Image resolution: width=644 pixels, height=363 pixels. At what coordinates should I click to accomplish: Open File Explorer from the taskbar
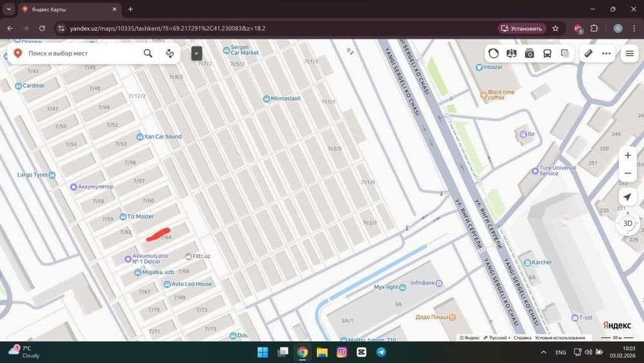click(x=322, y=352)
